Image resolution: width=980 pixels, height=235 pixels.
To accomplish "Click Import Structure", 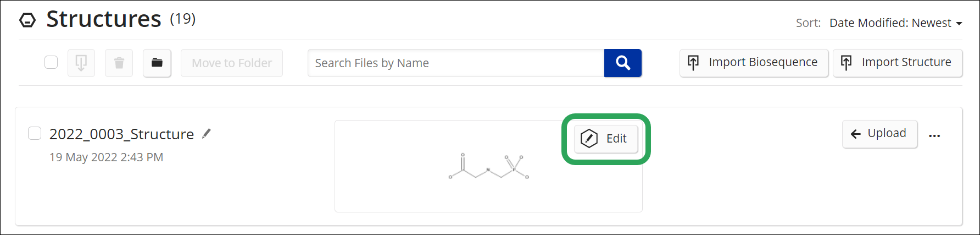I will pos(898,63).
